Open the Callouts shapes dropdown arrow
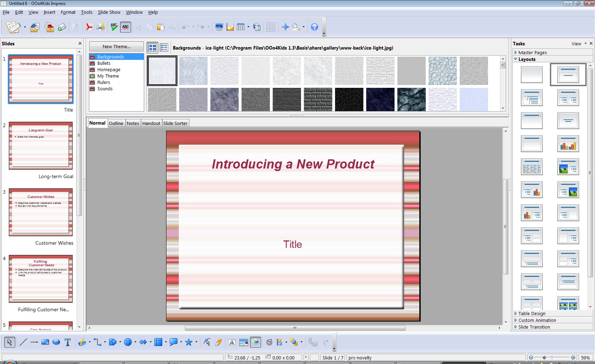Image resolution: width=595 pixels, height=364 pixels. click(x=181, y=342)
